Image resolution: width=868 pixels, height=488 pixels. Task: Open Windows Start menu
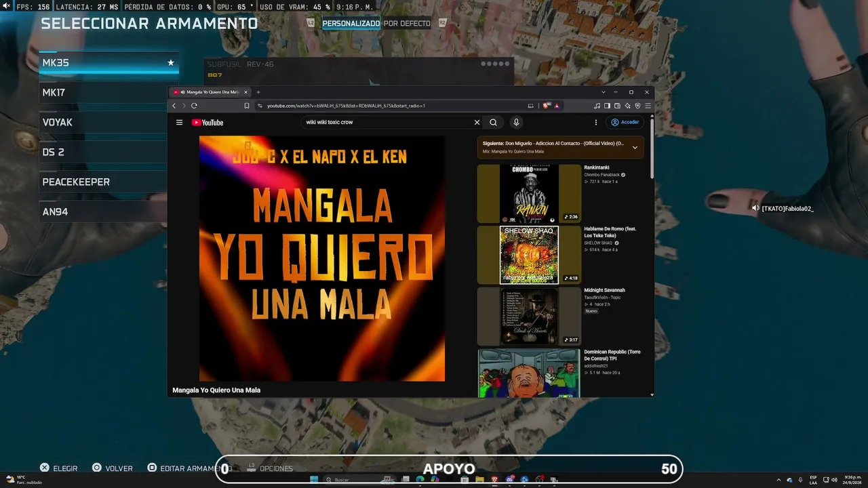pyautogui.click(x=314, y=480)
